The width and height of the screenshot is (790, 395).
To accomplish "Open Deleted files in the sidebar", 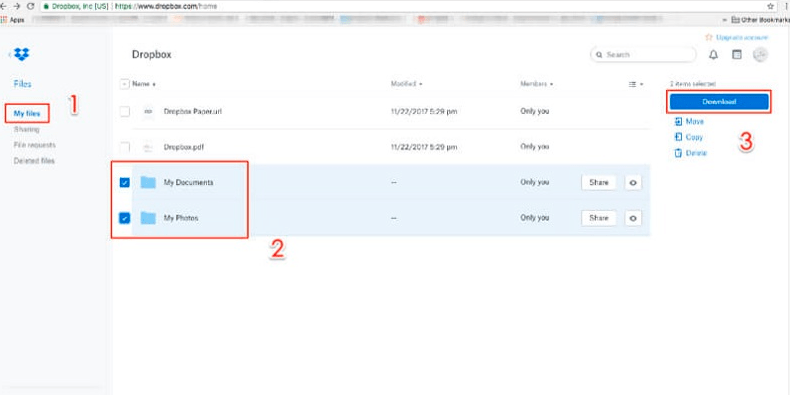I will 34,161.
